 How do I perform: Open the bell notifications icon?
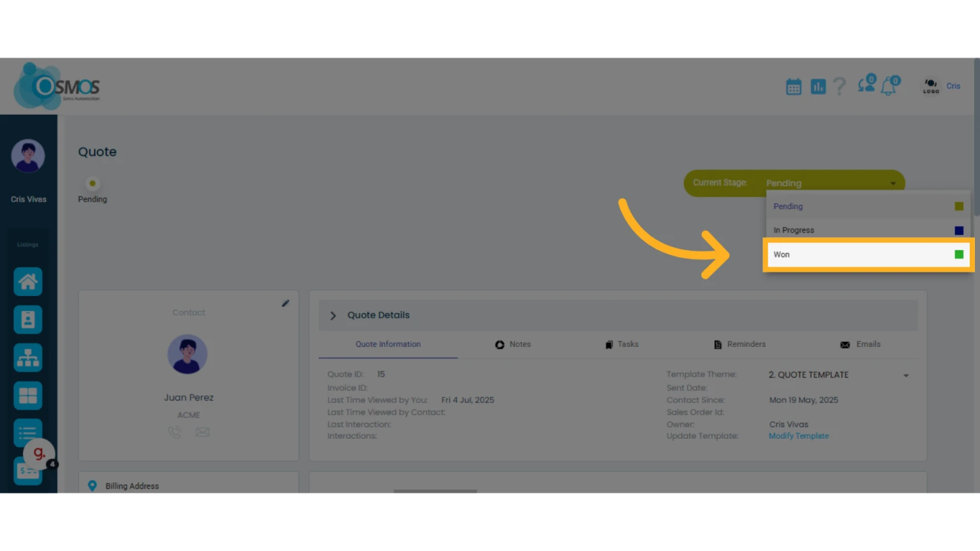890,85
